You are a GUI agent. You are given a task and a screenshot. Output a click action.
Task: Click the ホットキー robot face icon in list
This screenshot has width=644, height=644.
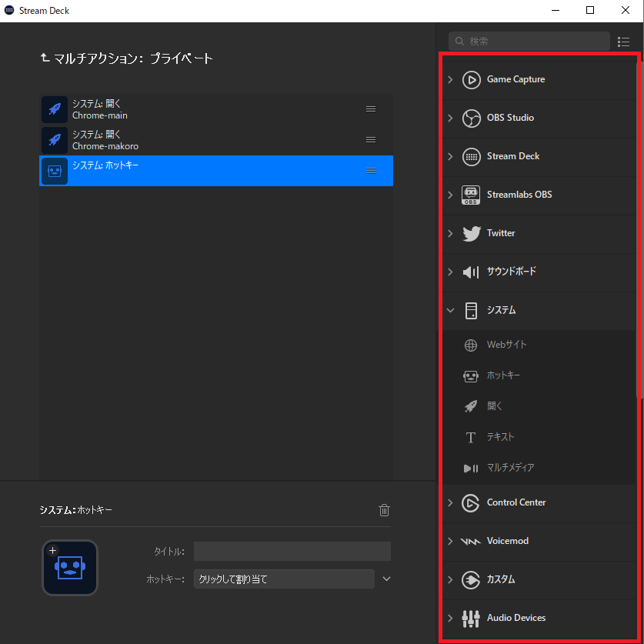[x=471, y=375]
